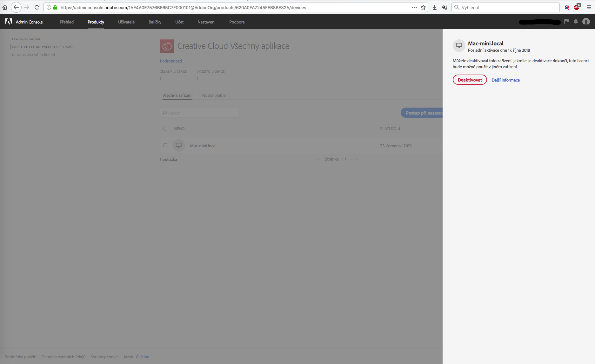
Task: Select DEAKTIVOVANÁ ZAŘÍZENÍ in sidebar
Action: click(34, 55)
